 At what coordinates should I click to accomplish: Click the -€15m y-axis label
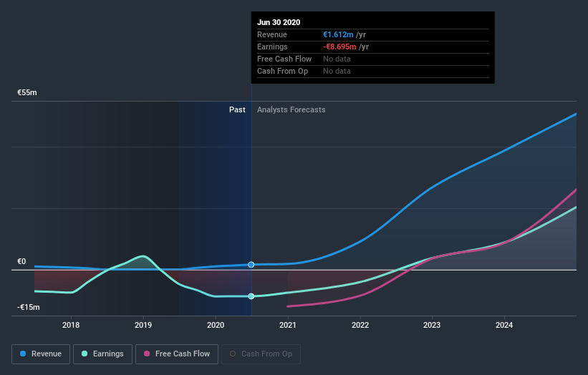(x=28, y=307)
